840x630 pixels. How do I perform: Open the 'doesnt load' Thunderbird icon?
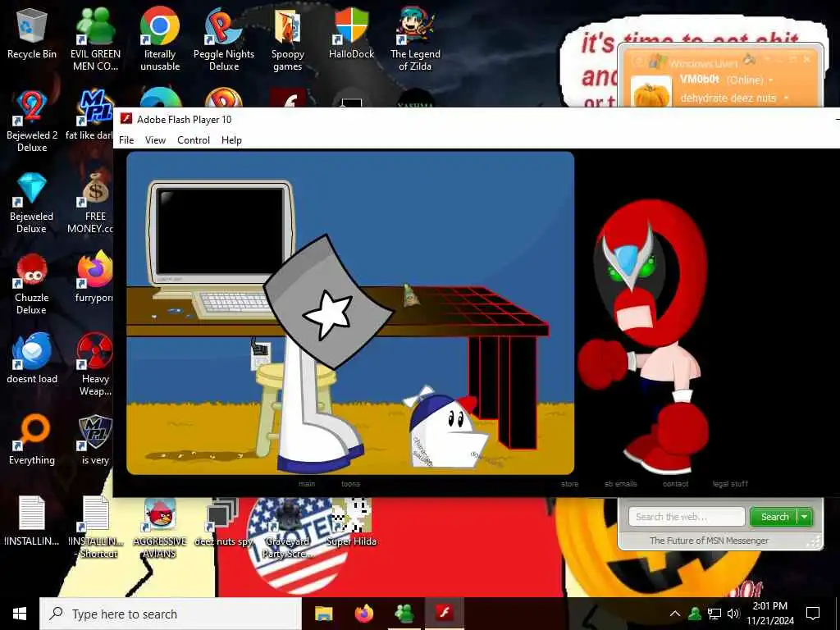click(x=32, y=359)
